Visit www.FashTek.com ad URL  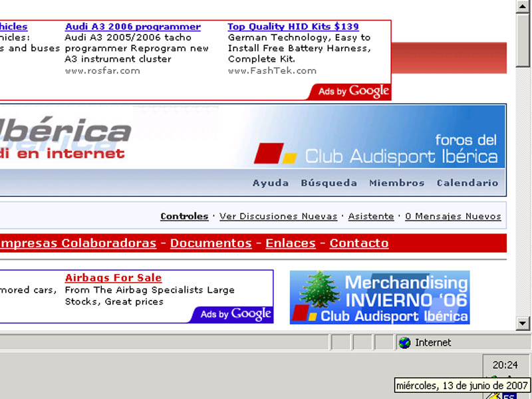point(272,71)
